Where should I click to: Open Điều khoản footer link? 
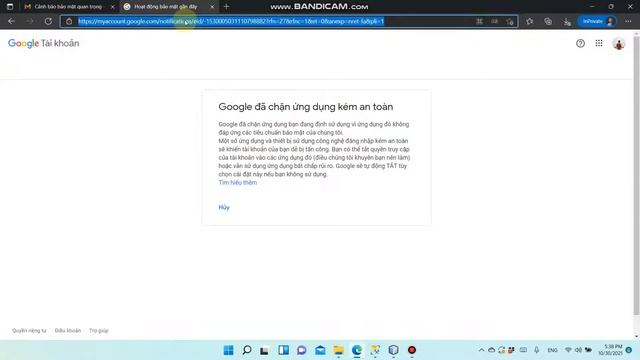tap(68, 331)
